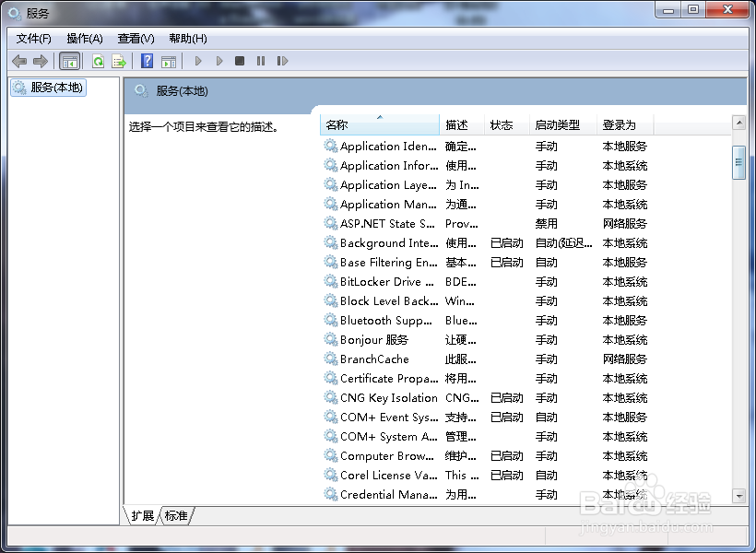Click the Refresh toolbar icon

point(99,61)
